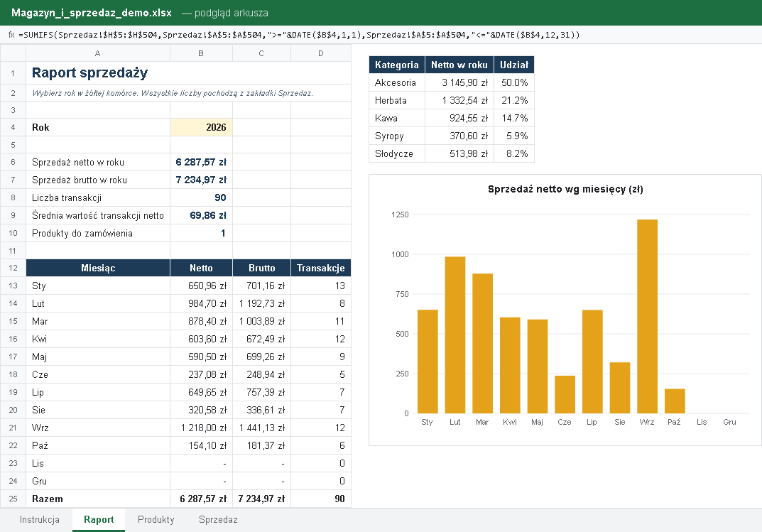This screenshot has height=532, width=762.
Task: Select the Kategoria header in category table
Action: tap(397, 65)
